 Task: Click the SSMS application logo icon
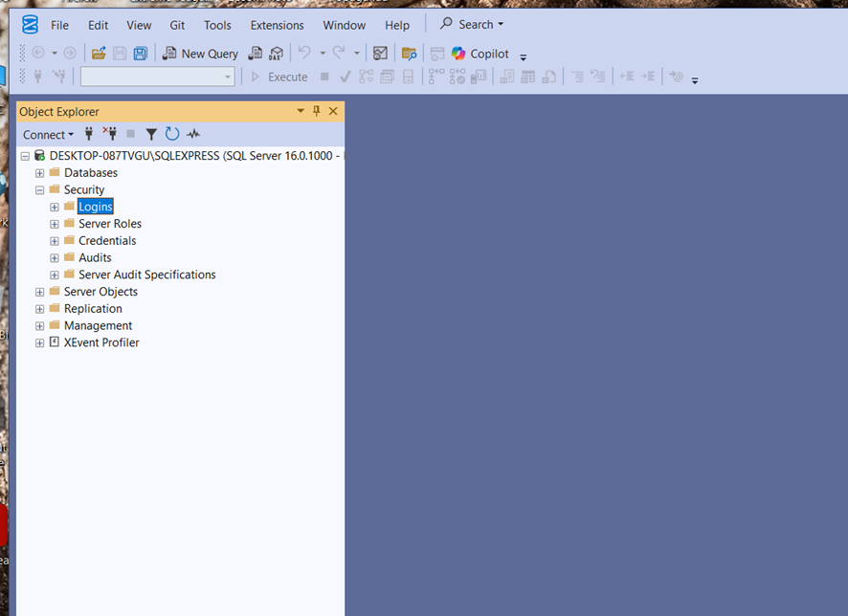click(x=30, y=25)
